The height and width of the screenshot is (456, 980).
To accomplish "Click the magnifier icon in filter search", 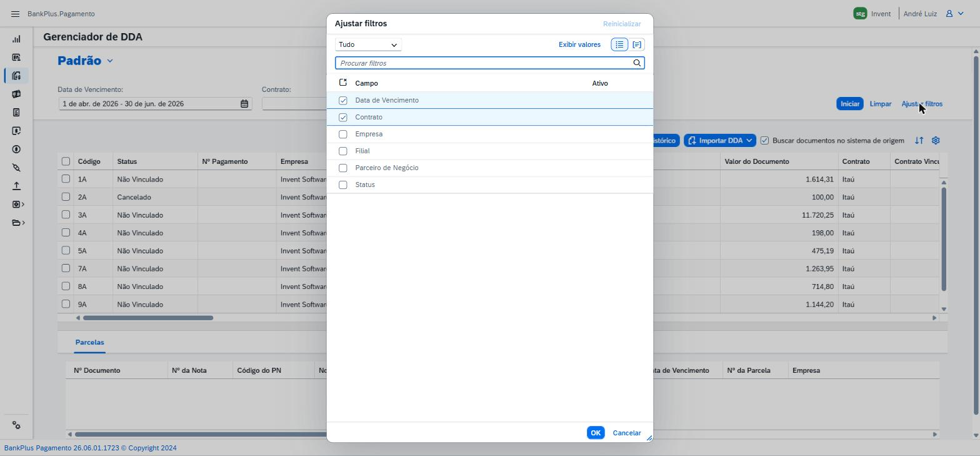I will pos(637,63).
